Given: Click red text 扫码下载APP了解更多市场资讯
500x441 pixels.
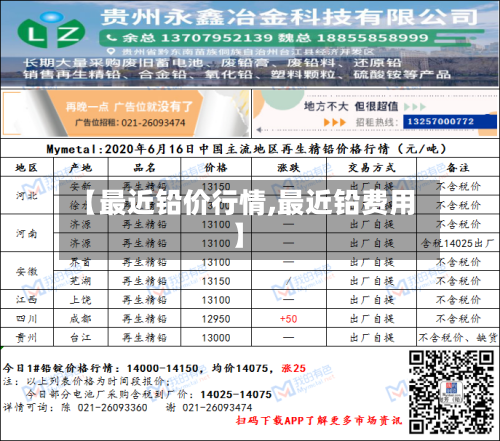Looking at the screenshot, I should [x=319, y=421].
